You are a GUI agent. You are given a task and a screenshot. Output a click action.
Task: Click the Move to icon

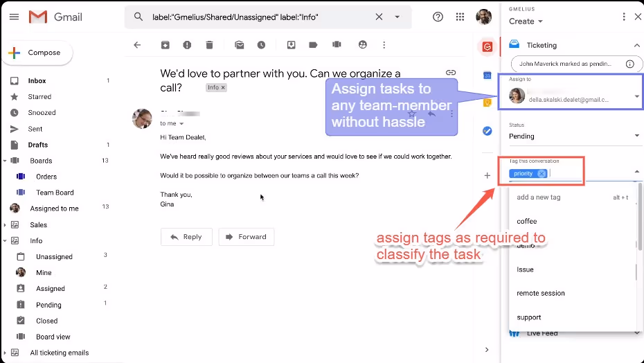[x=292, y=45]
